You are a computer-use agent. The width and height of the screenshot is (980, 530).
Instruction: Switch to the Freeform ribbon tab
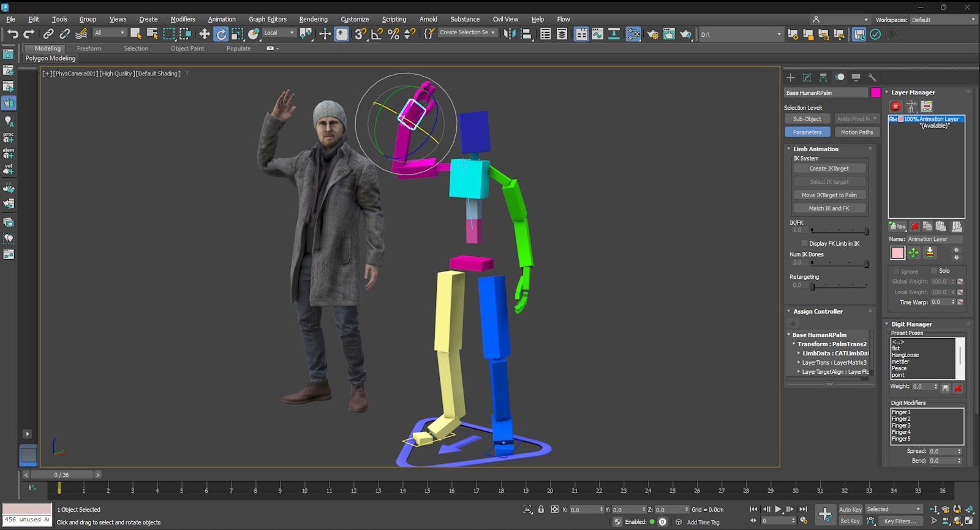click(x=89, y=48)
